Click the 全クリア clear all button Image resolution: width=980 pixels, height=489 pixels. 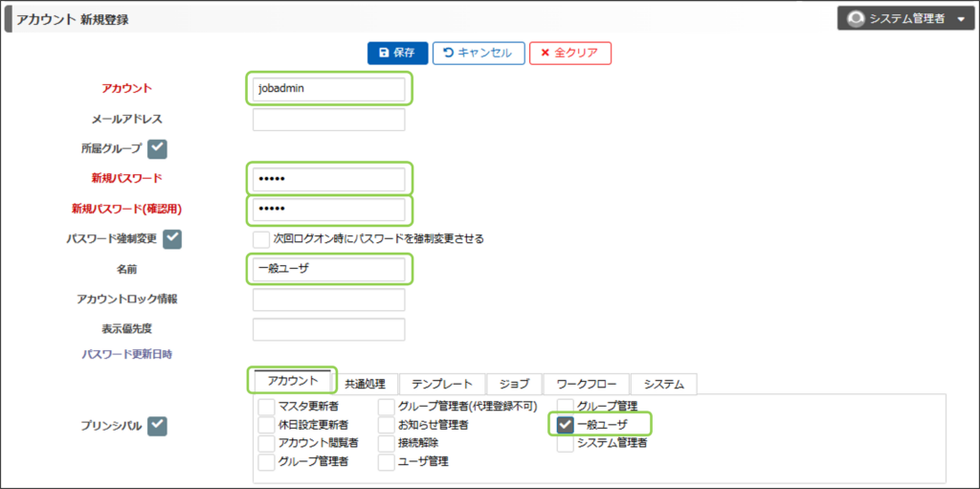(x=570, y=53)
